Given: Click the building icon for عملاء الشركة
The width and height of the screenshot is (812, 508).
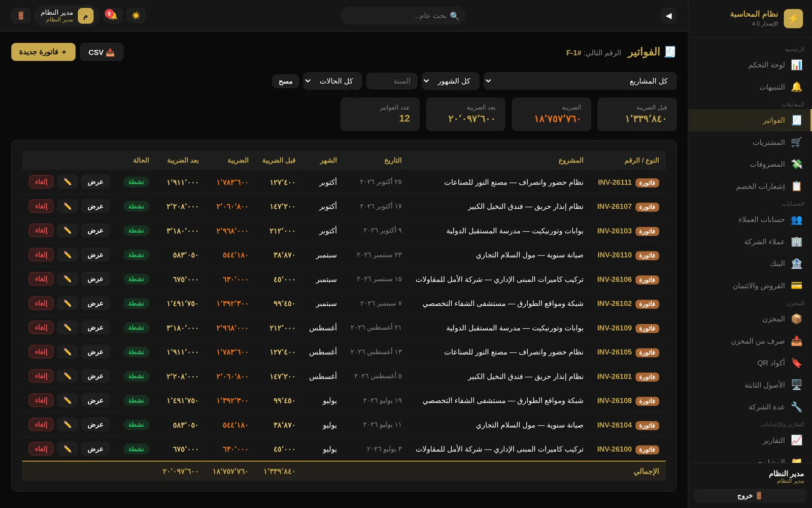Looking at the screenshot, I should (797, 242).
